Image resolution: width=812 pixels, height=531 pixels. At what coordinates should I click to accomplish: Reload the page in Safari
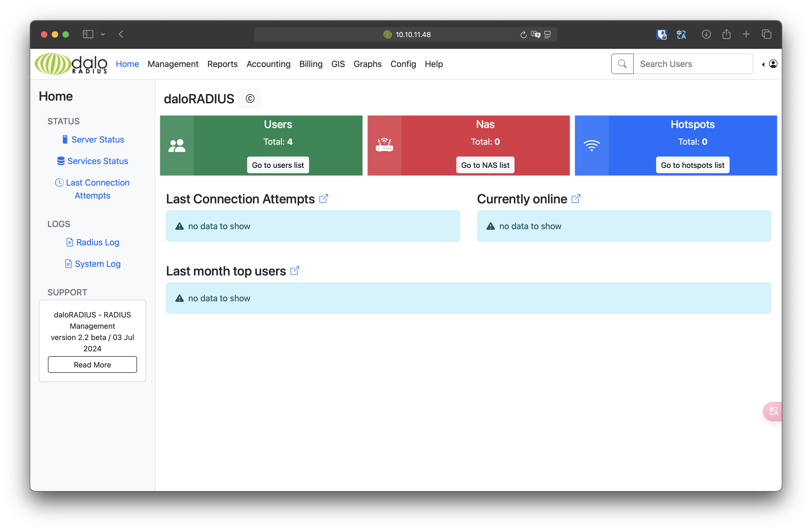523,34
